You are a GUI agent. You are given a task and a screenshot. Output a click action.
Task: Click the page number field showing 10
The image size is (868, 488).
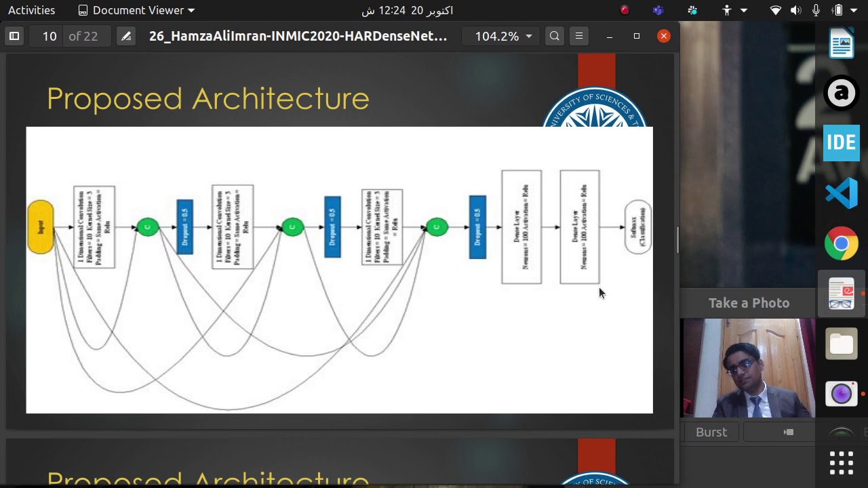[49, 36]
